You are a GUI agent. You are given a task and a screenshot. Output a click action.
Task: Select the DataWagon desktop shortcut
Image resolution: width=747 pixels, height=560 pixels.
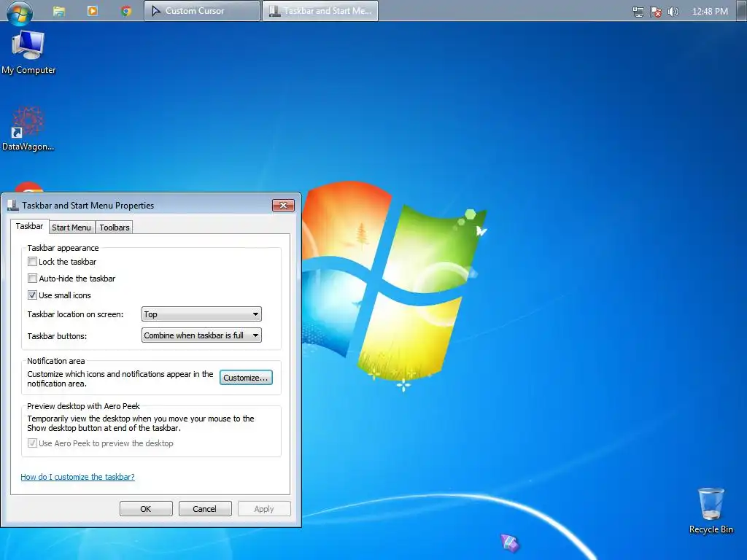pos(28,128)
